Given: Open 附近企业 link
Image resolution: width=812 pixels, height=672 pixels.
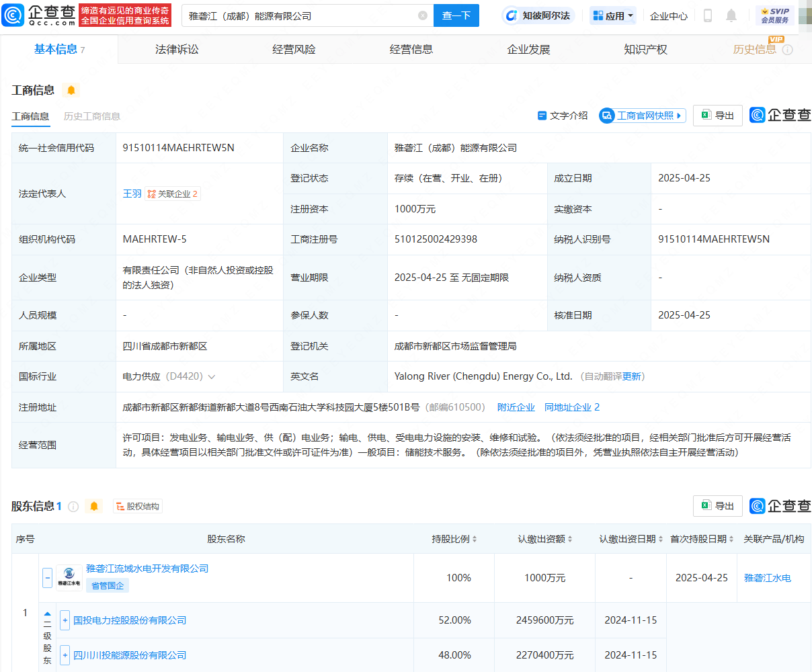Looking at the screenshot, I should point(516,407).
